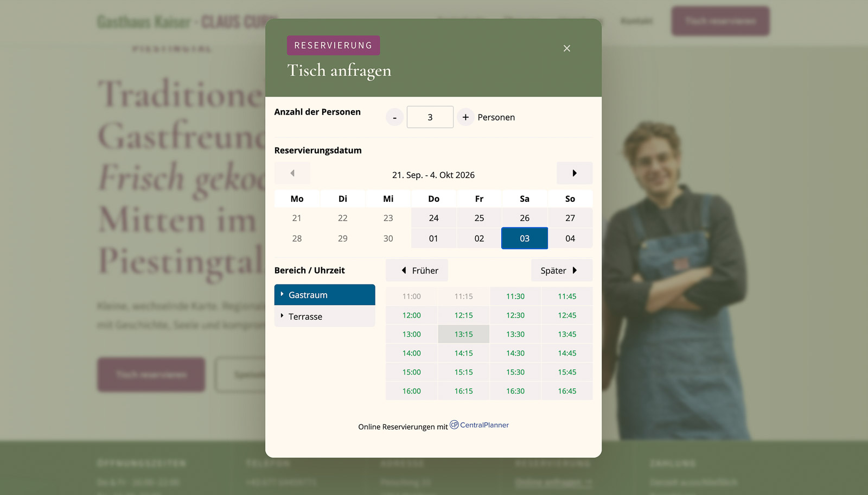The width and height of the screenshot is (868, 495).
Task: Decrease number of persons with minus button
Action: pos(394,117)
